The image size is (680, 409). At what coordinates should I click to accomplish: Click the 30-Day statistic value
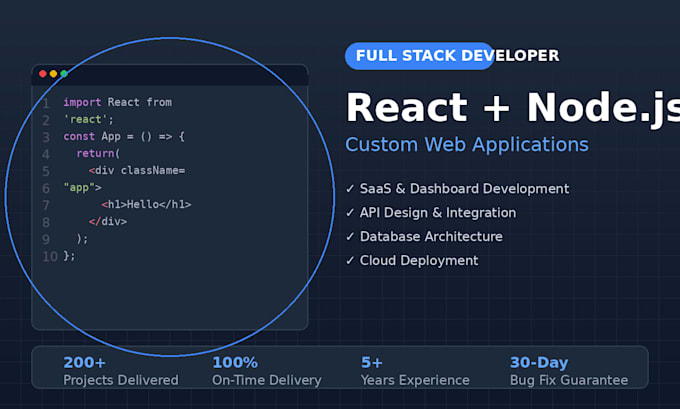(x=539, y=362)
